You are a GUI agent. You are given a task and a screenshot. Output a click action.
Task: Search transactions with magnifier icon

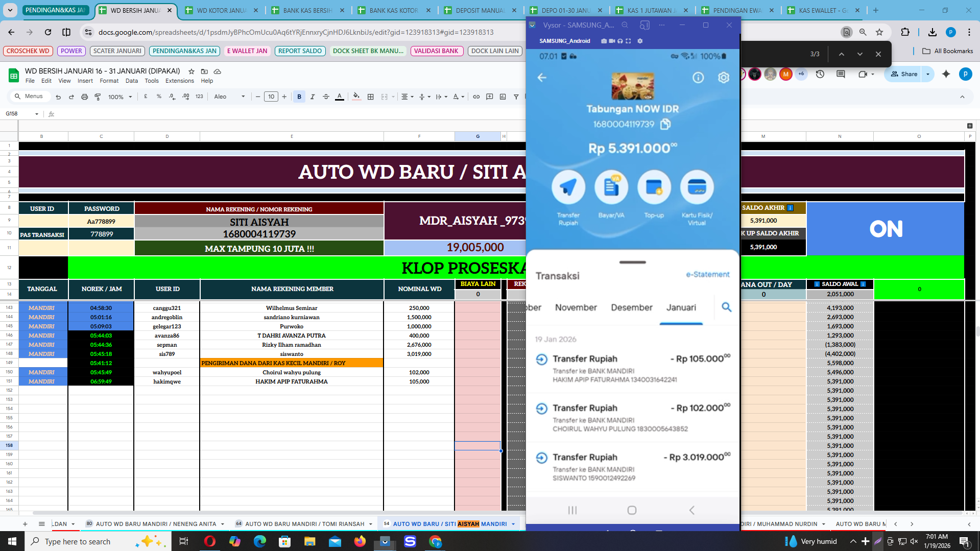727,307
